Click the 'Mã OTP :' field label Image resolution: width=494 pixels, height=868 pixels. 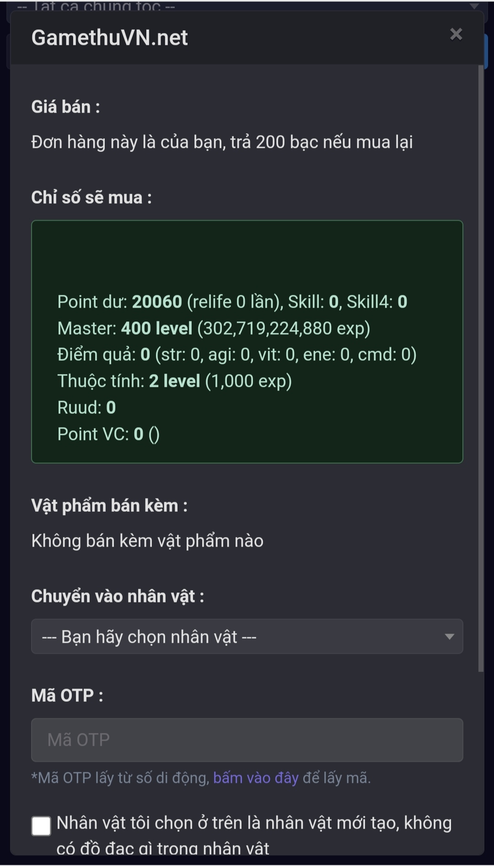click(67, 695)
